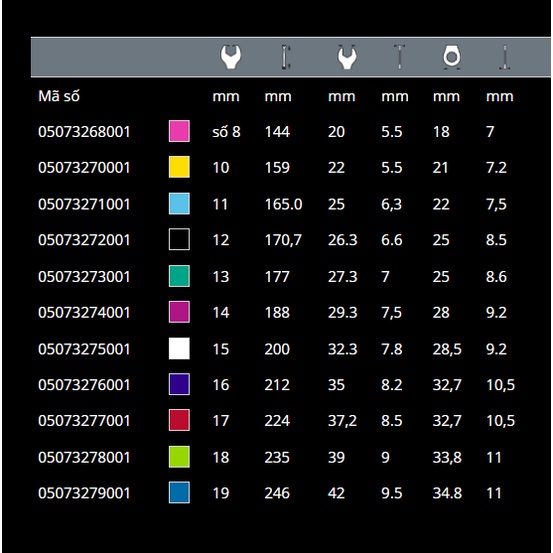Click thickness value 6,3
The height and width of the screenshot is (553, 553).
[x=391, y=204]
